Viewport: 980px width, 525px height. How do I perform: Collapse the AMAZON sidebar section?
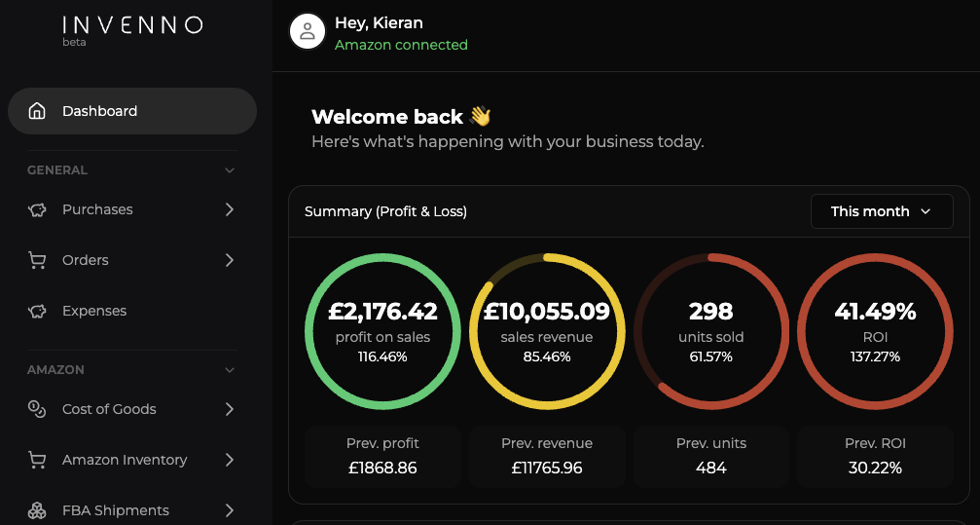click(230, 370)
